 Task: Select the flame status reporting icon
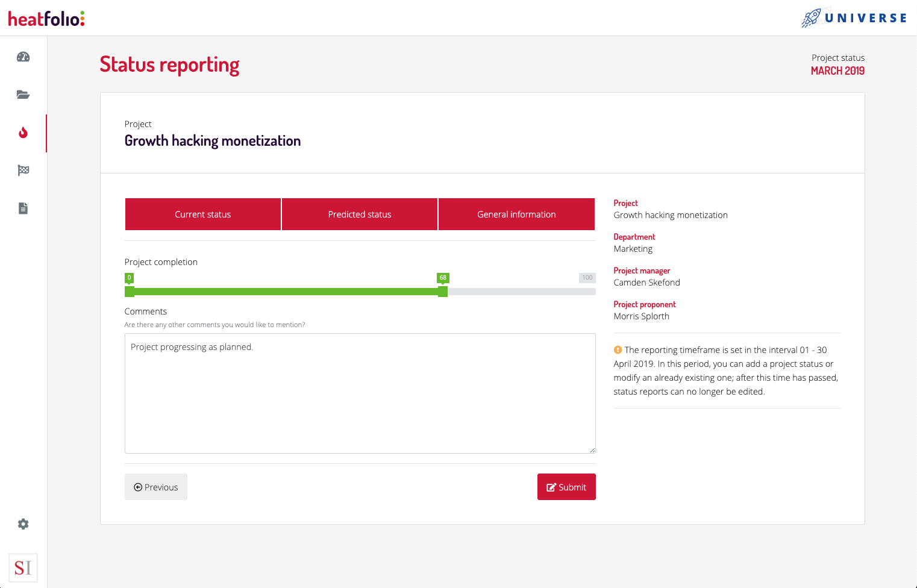click(x=23, y=133)
